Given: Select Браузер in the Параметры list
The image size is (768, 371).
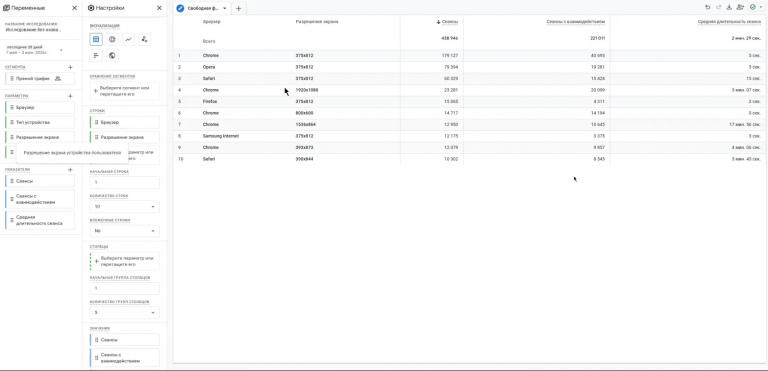Looking at the screenshot, I should click(40, 107).
